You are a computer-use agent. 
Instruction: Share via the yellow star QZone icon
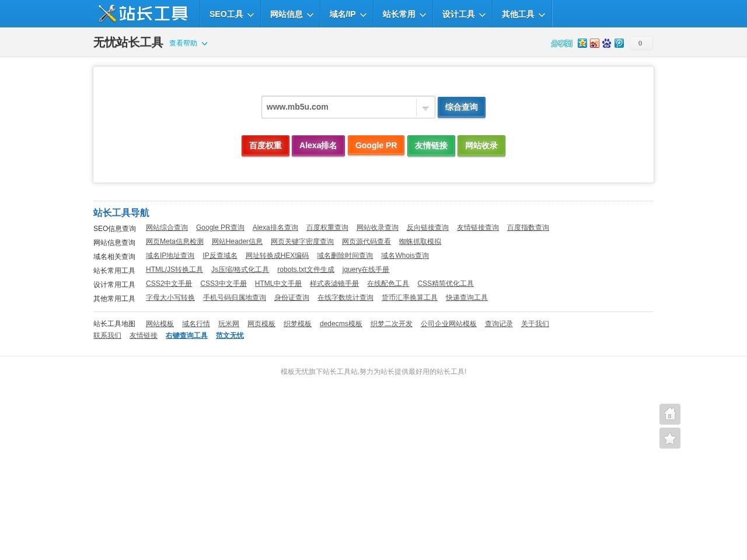click(582, 43)
